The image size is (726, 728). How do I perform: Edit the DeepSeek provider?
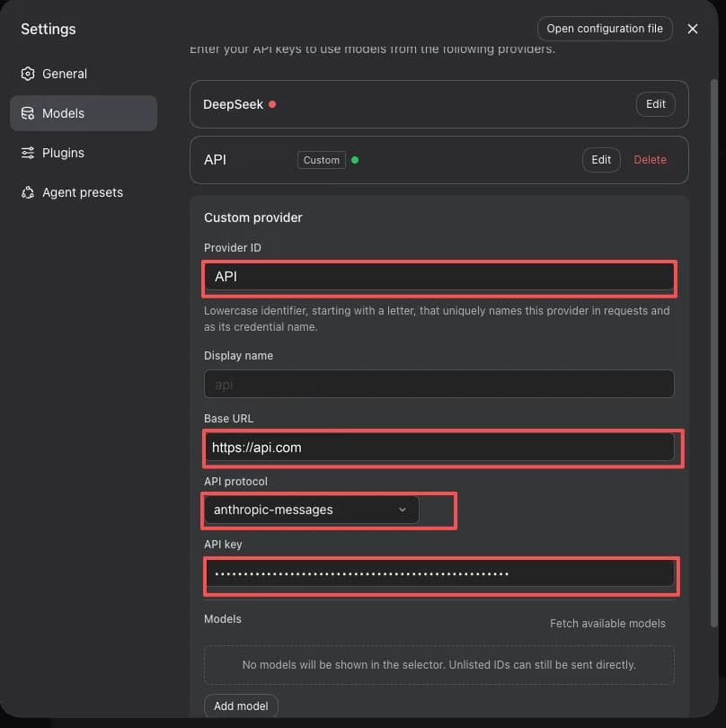655,104
